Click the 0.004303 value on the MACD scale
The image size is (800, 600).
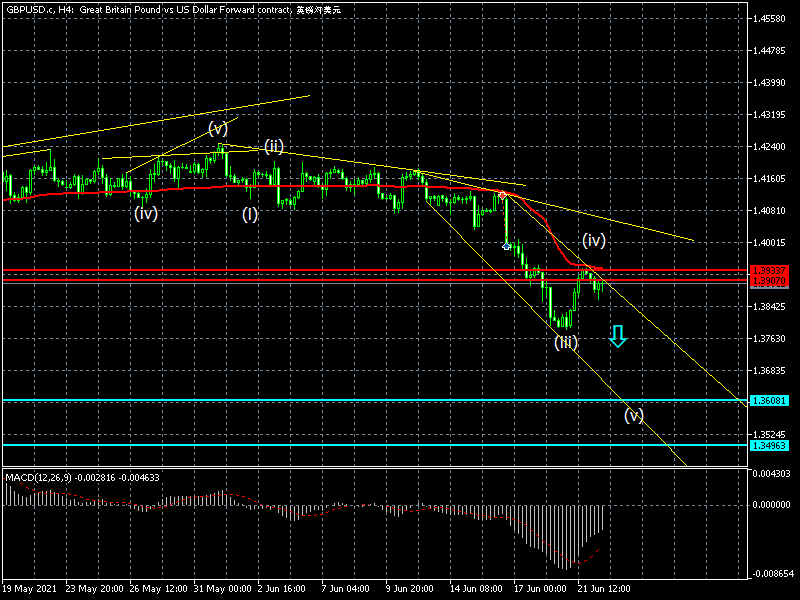[x=770, y=473]
